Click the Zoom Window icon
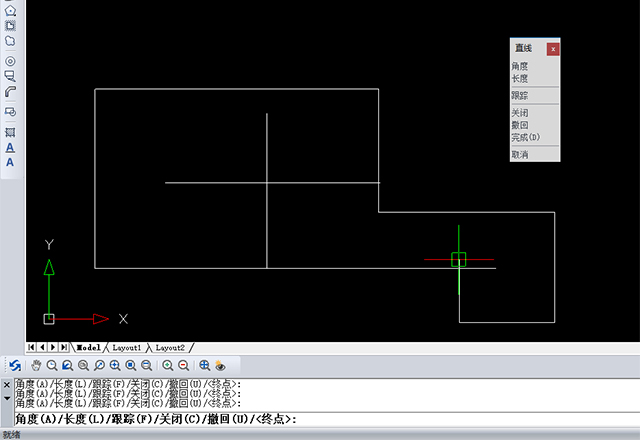This screenshot has height=440, width=640. (84, 365)
